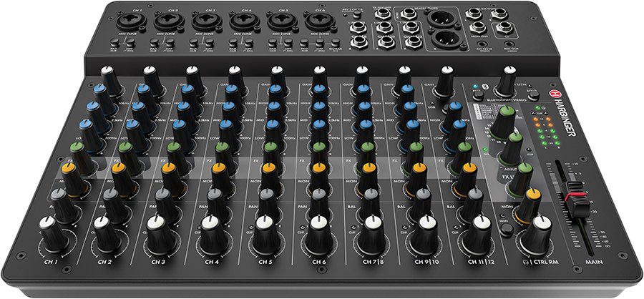Viewport: 644px width, 299px height.
Task: Click the CH 1 Mic/Line combo input jack
Action: (132, 21)
